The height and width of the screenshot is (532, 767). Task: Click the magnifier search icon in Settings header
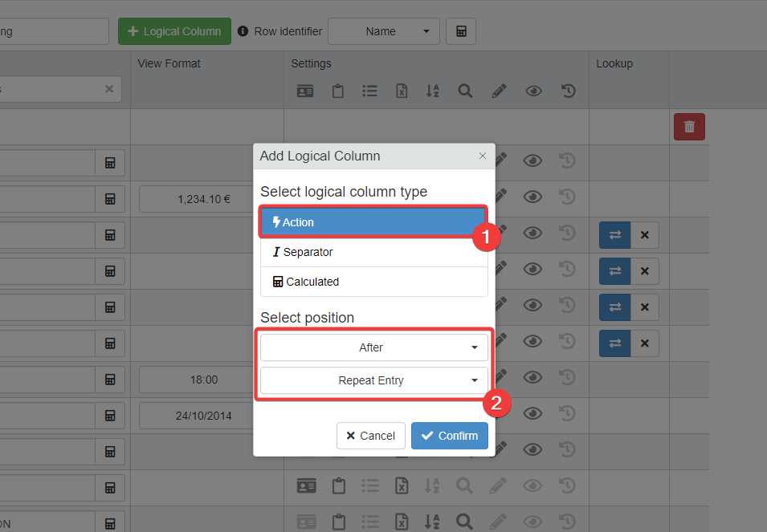click(x=465, y=91)
